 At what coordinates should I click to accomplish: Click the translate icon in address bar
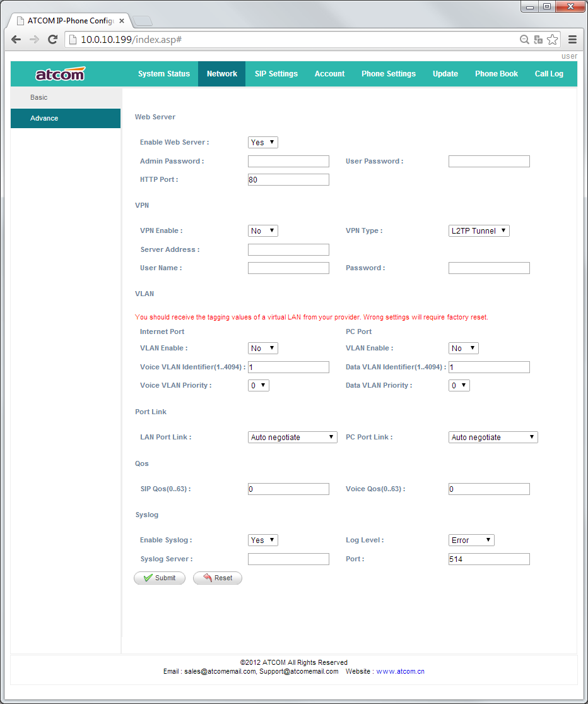[x=538, y=40]
